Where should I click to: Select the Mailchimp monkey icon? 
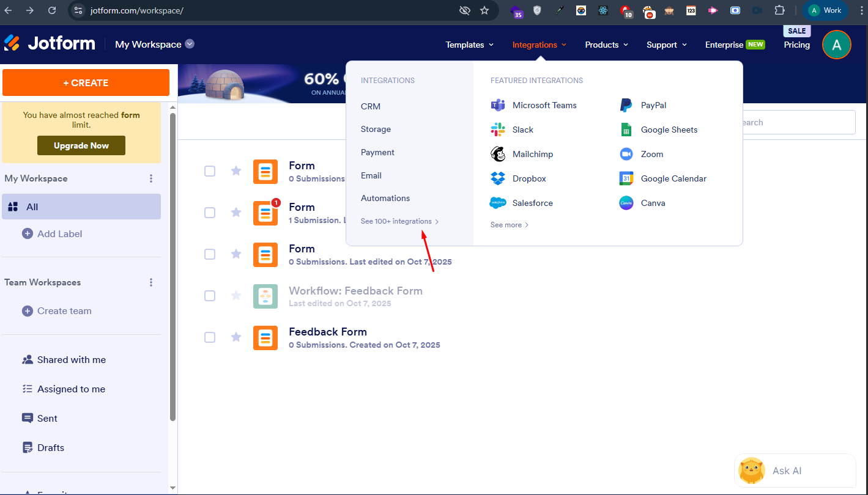498,154
